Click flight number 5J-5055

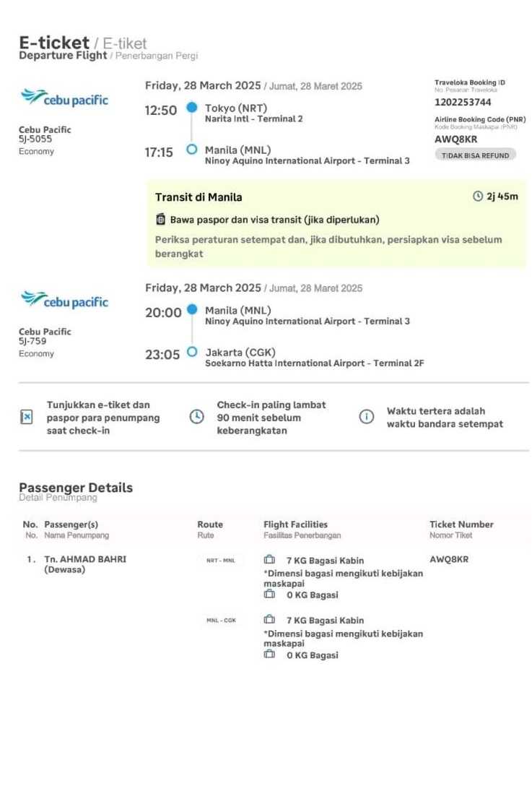(x=35, y=139)
